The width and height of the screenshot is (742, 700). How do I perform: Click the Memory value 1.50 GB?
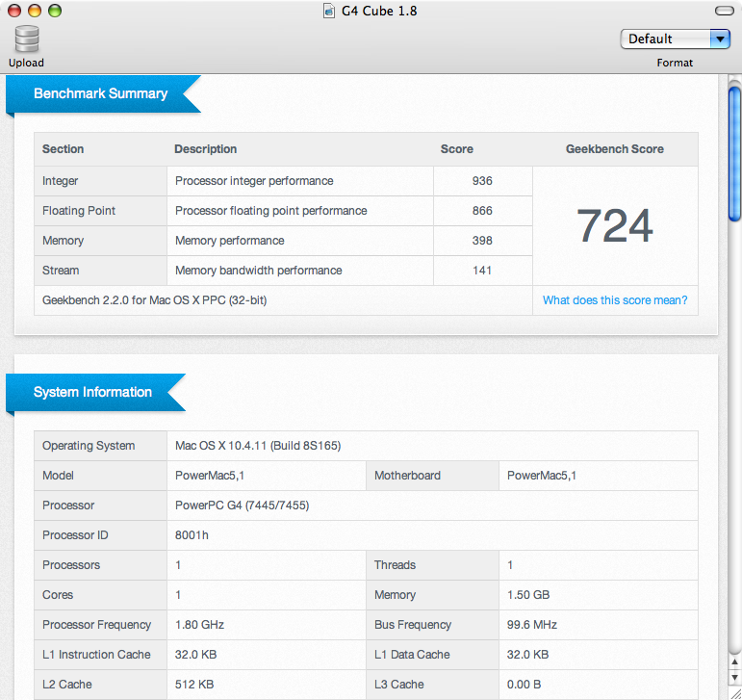pyautogui.click(x=528, y=594)
